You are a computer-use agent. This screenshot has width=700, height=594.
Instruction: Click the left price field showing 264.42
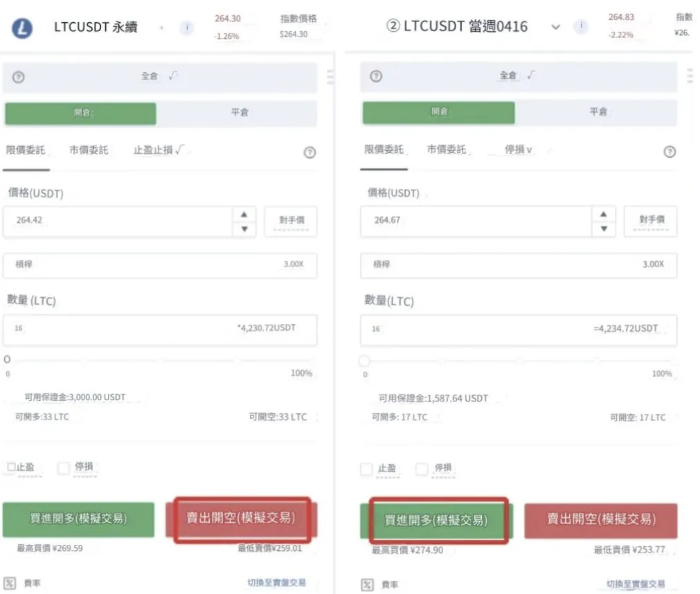[x=118, y=220]
